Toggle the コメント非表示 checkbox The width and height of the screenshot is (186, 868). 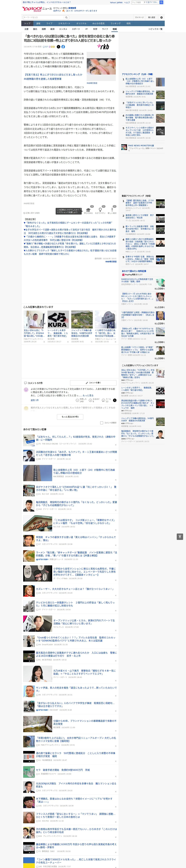[x=102, y=423]
